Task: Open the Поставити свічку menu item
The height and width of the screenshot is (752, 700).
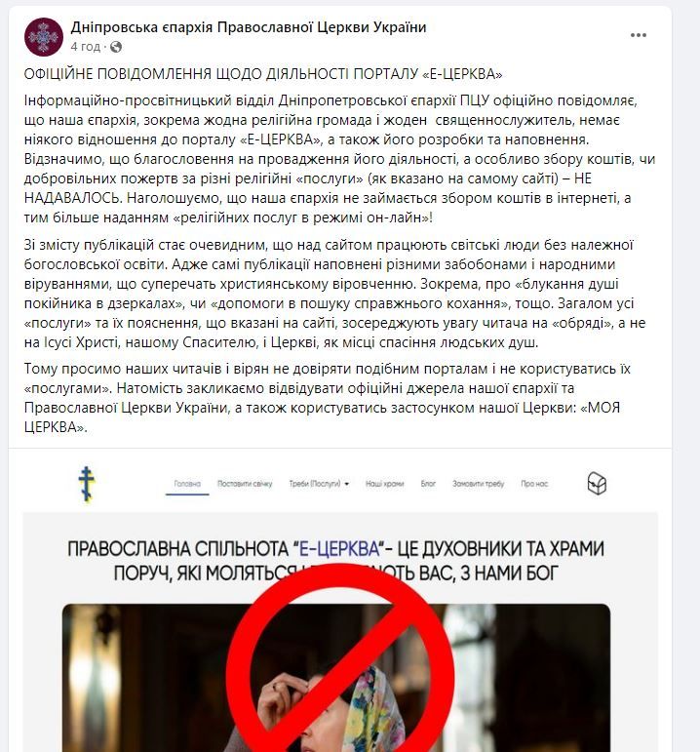Action: point(245,484)
